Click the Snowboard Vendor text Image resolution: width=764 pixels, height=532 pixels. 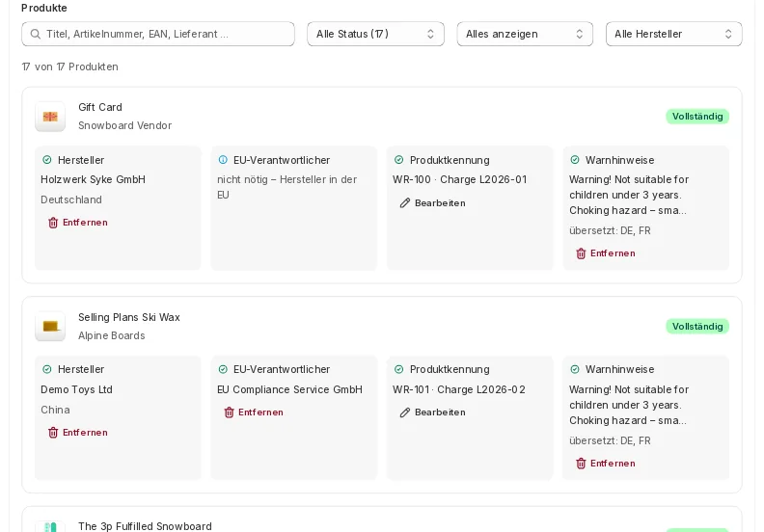[125, 125]
